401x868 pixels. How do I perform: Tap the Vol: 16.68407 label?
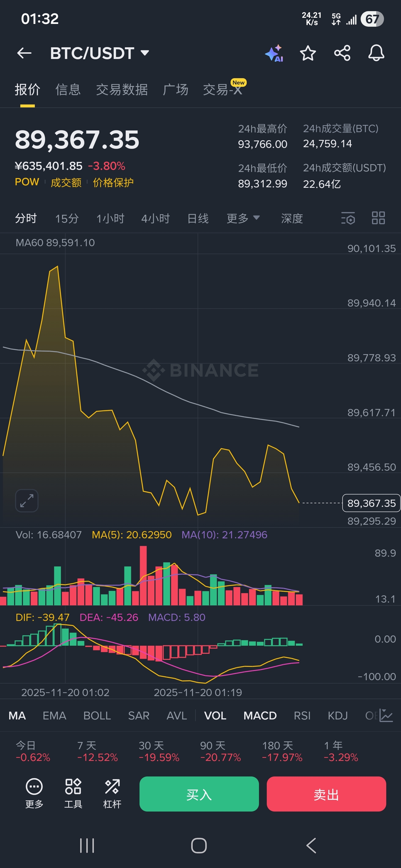click(x=48, y=535)
